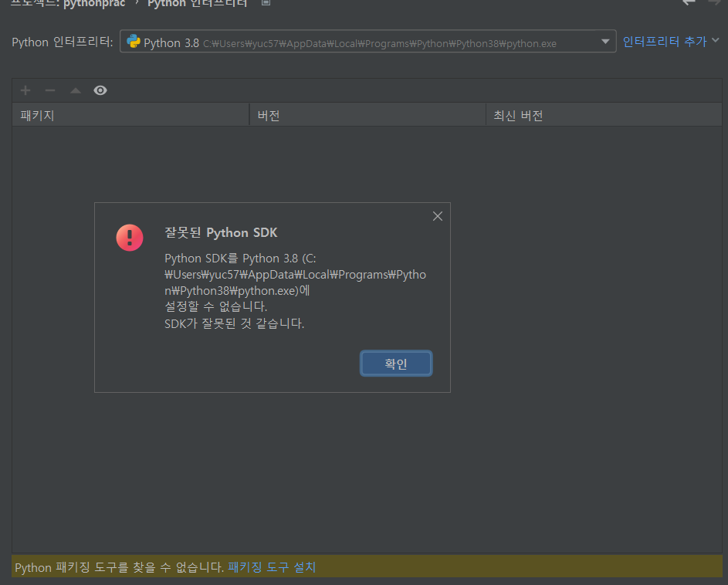Click the 최신 버전 column header

click(x=604, y=115)
